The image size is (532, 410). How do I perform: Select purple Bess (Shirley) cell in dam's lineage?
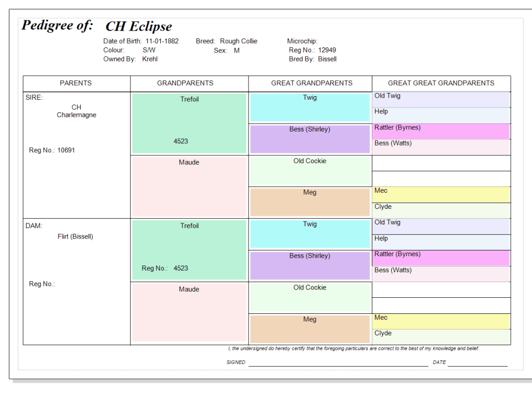[x=310, y=266]
